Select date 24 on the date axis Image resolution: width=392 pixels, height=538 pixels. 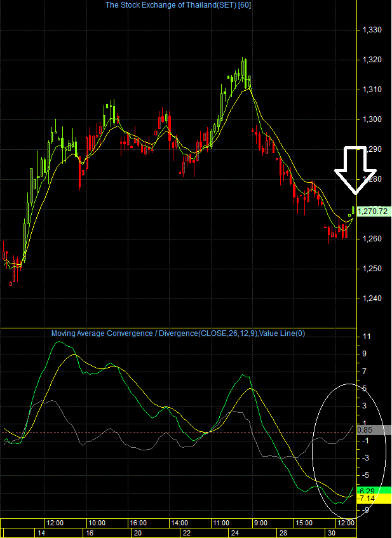pyautogui.click(x=234, y=534)
